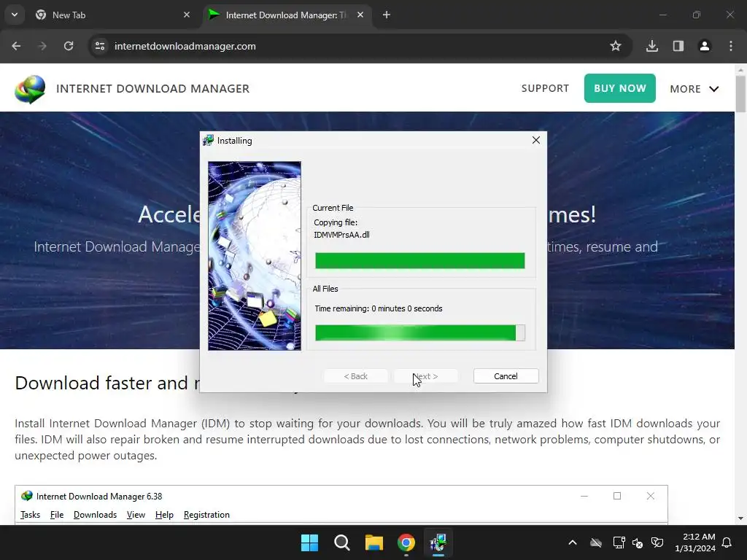Image resolution: width=747 pixels, height=560 pixels.
Task: Click the page vertical scrollbar thumb
Action: (740, 94)
